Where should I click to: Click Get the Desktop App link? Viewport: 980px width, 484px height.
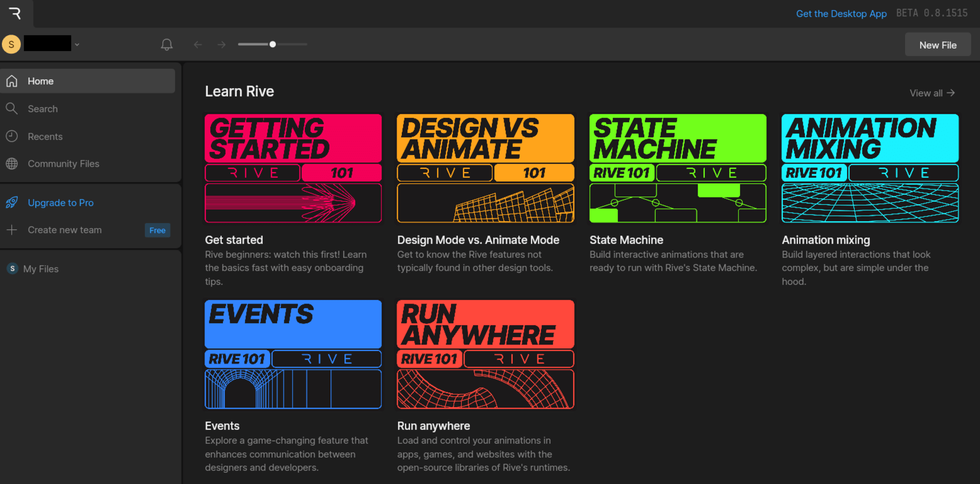click(841, 14)
